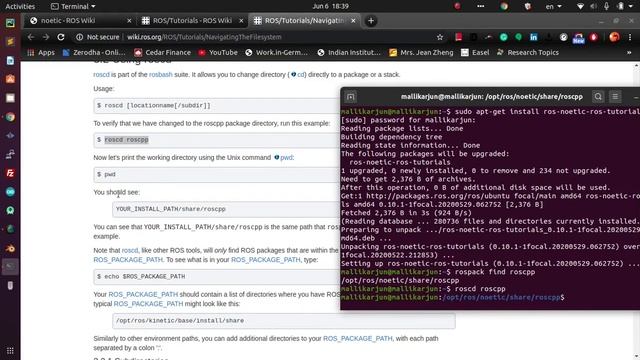Open the Research Topics bookmark

[528, 53]
